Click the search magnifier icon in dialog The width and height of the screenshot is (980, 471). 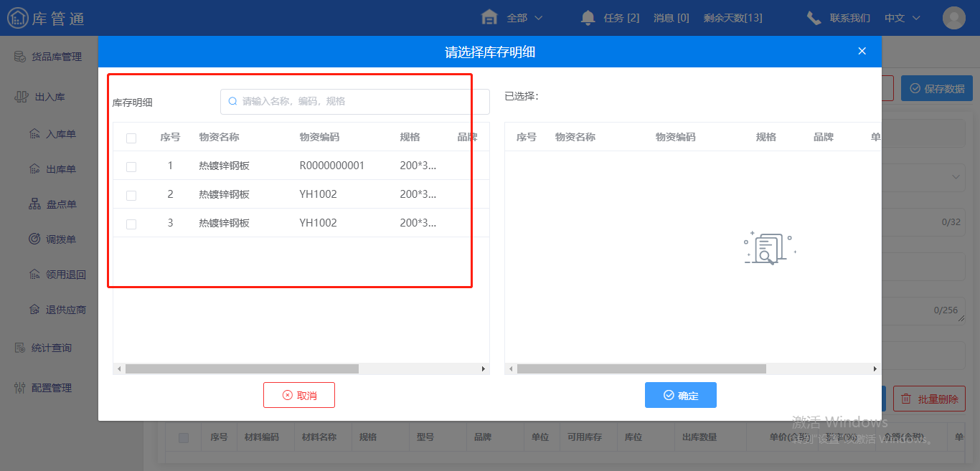[x=232, y=101]
